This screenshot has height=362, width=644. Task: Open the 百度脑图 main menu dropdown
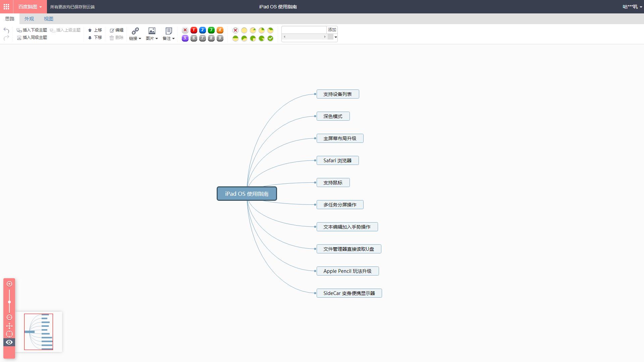(30, 7)
